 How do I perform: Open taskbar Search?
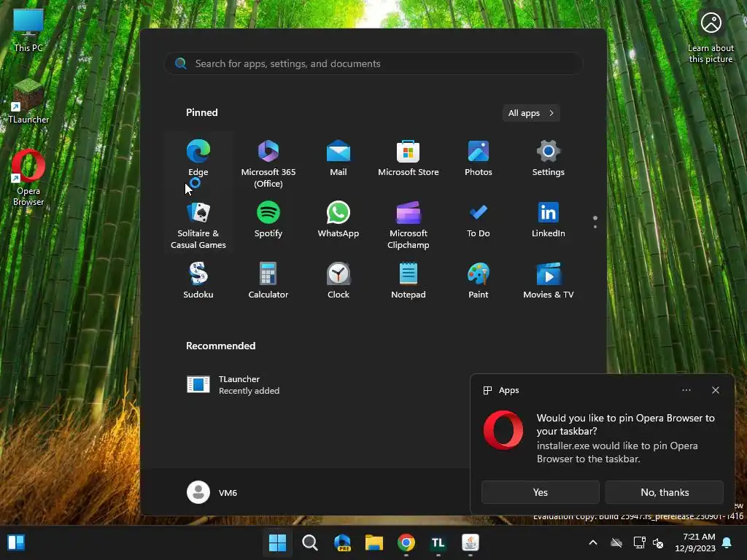[x=309, y=542]
